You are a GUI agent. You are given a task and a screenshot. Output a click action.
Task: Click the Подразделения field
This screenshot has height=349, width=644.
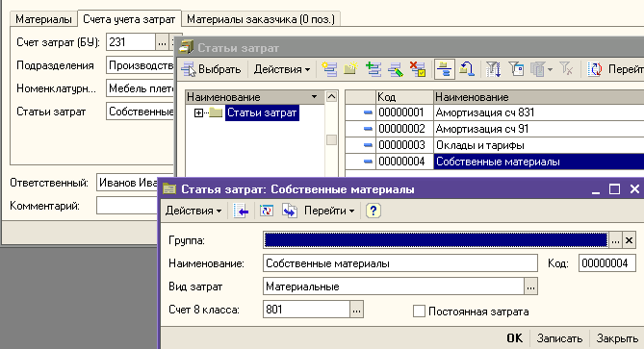pyautogui.click(x=141, y=65)
